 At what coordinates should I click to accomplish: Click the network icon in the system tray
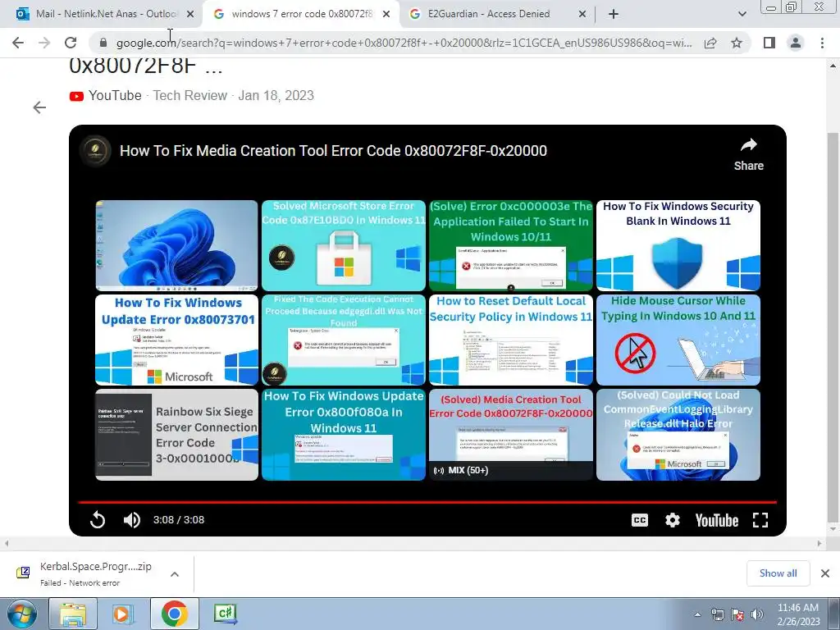(x=718, y=615)
